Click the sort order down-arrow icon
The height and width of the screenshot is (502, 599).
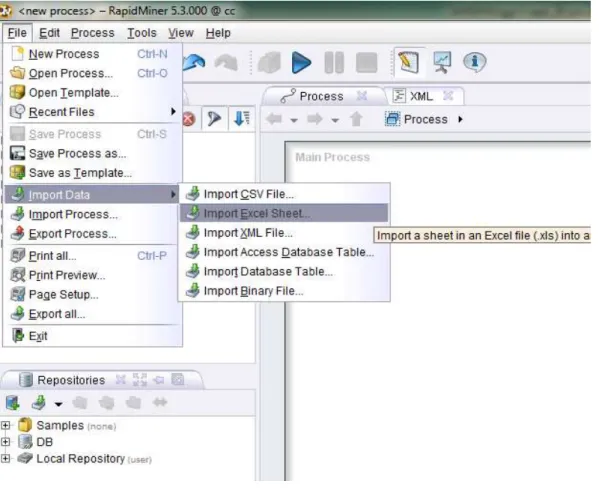click(242, 118)
